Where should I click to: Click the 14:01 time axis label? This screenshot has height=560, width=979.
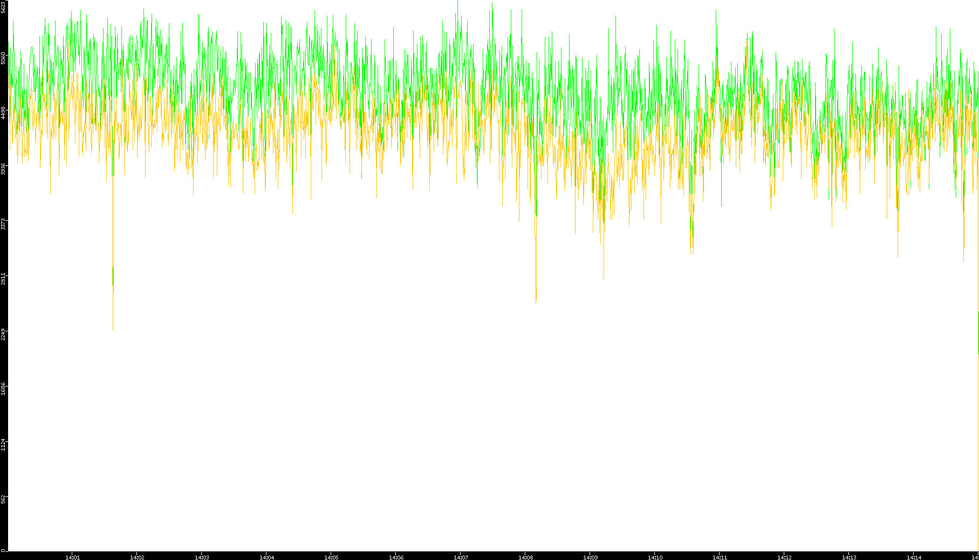pos(72,557)
